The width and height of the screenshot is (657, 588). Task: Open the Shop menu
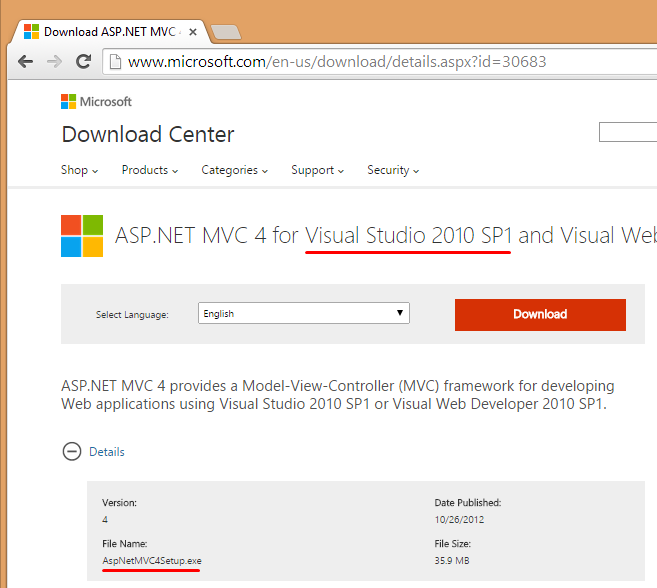[x=80, y=170]
